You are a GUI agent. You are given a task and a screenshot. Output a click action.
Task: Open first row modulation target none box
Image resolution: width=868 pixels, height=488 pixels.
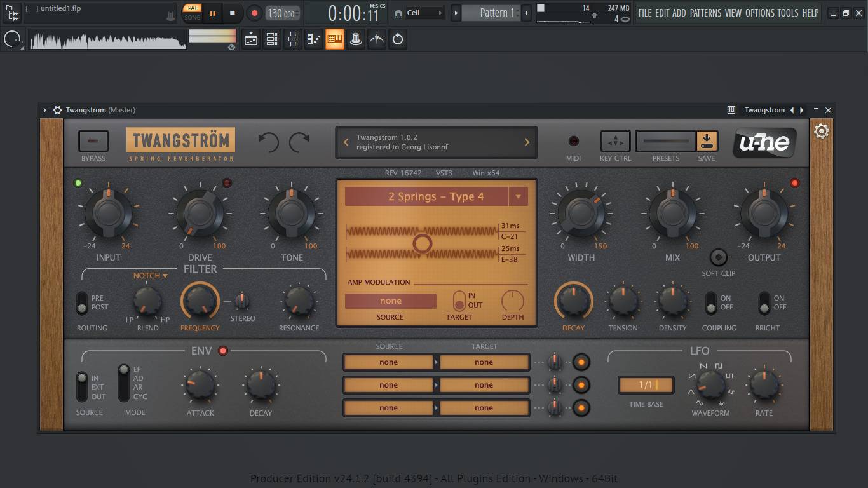(x=484, y=362)
